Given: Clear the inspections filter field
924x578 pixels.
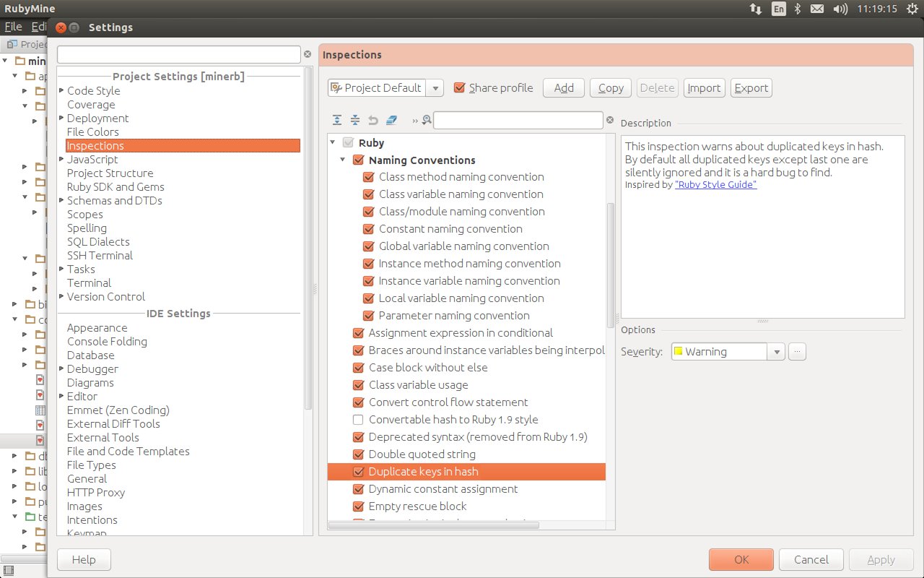Looking at the screenshot, I should click(610, 121).
